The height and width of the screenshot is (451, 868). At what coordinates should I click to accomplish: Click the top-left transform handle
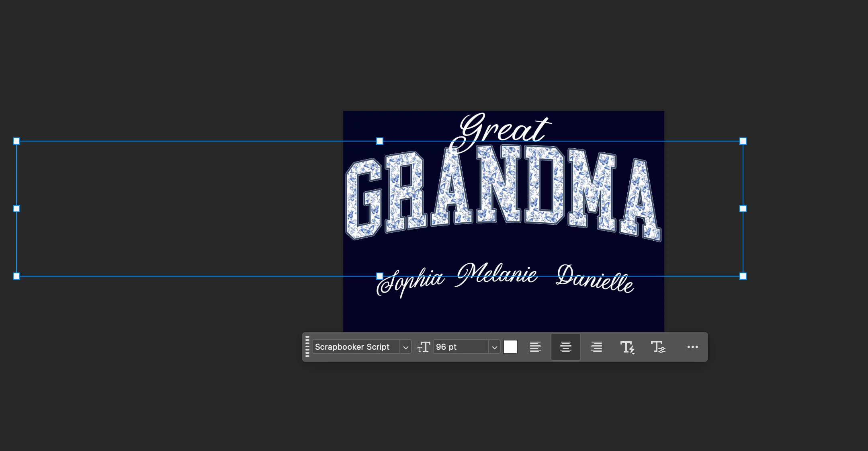coord(16,141)
